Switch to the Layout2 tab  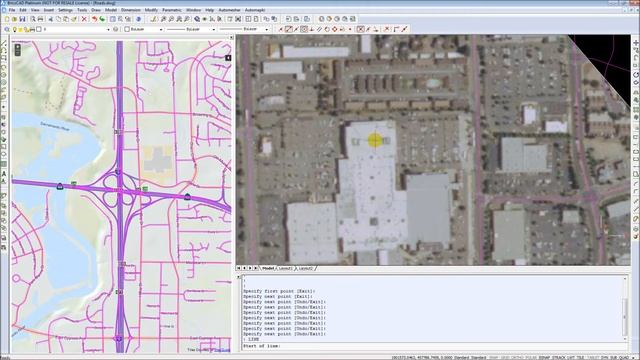pyautogui.click(x=306, y=268)
